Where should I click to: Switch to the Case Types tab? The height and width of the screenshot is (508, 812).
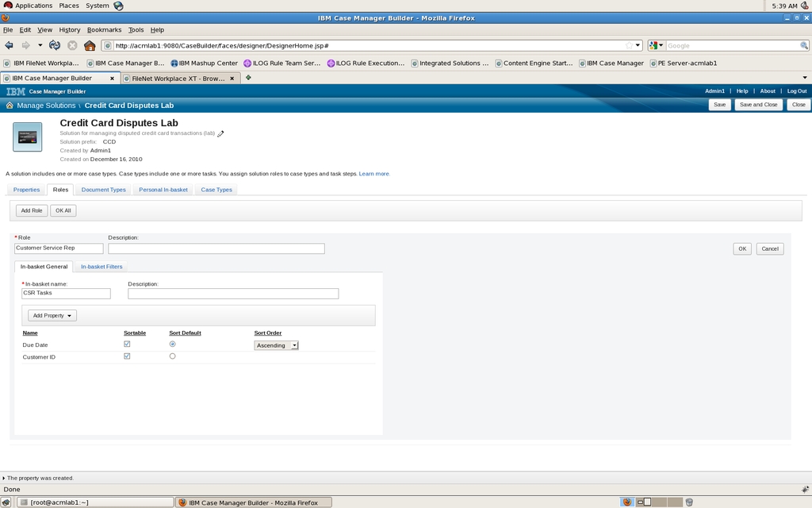pyautogui.click(x=216, y=190)
